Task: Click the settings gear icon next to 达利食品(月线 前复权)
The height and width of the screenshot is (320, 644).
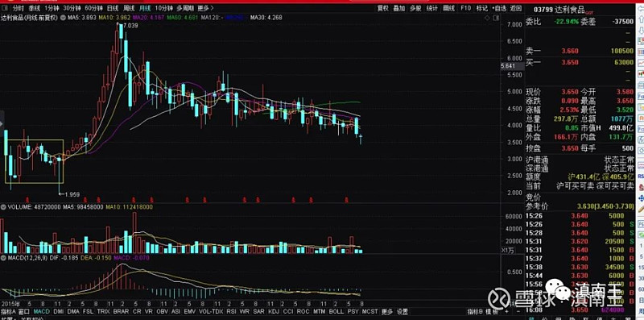Action: click(63, 17)
